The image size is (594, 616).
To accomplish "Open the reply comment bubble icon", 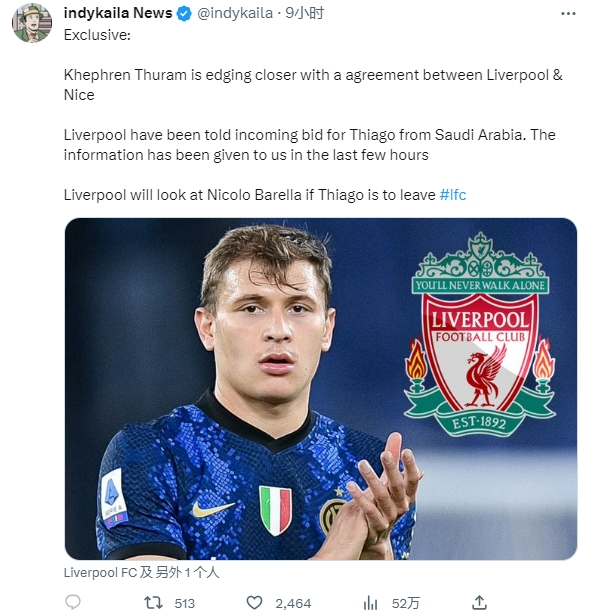I will (73, 602).
